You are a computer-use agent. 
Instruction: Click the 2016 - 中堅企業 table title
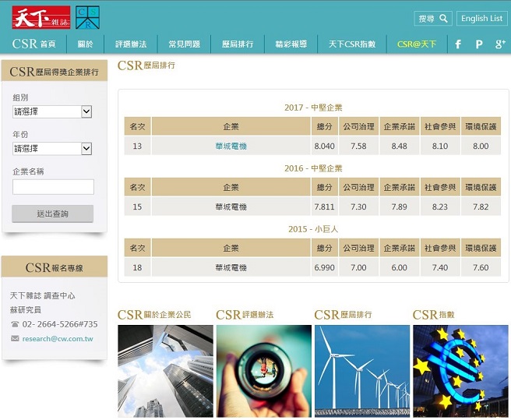tap(313, 168)
